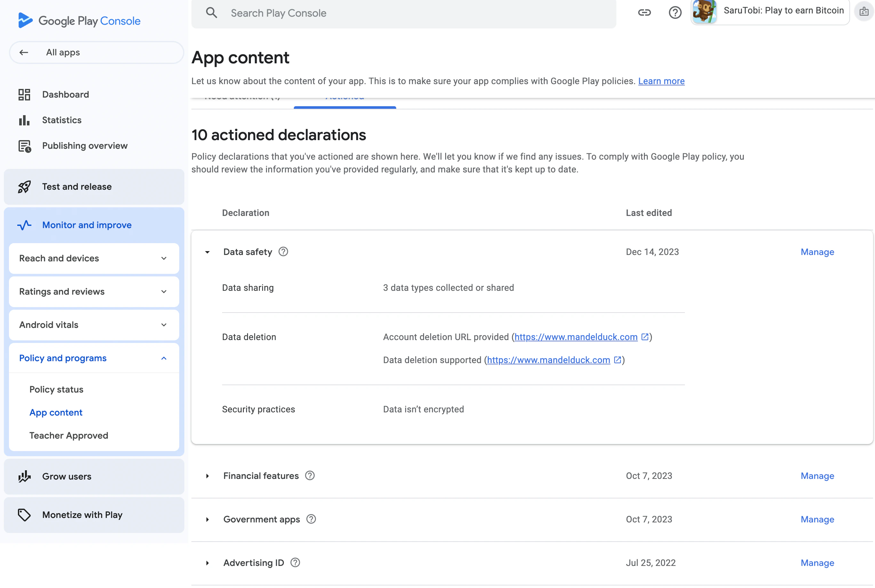Click the Monetize with Play tag icon

click(24, 515)
